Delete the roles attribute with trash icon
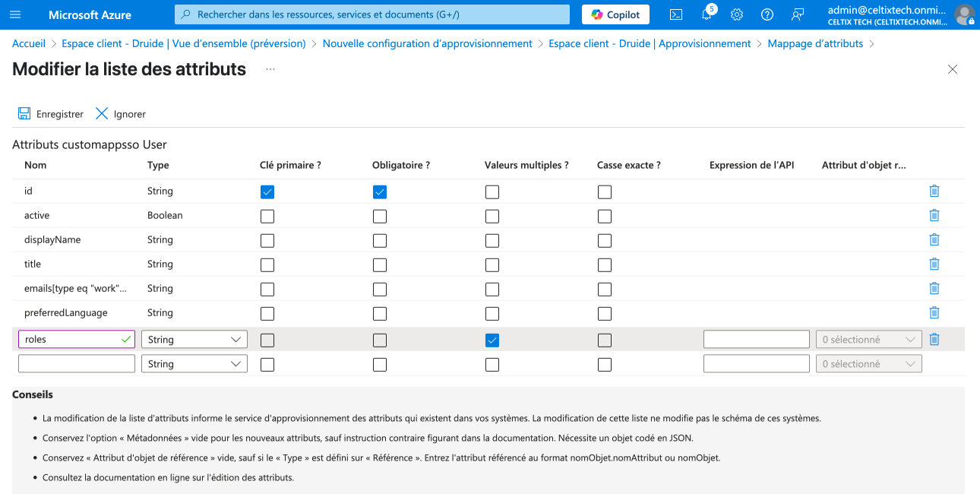 coord(934,340)
